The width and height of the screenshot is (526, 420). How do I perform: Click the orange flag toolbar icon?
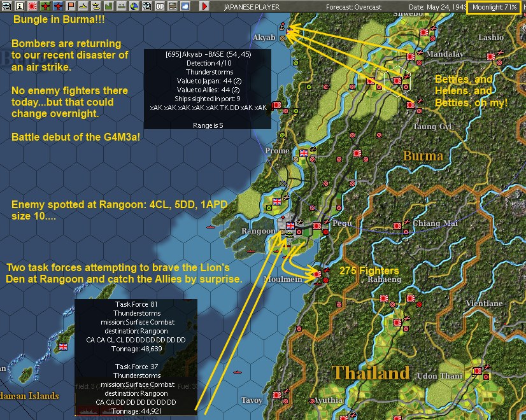click(71, 6)
